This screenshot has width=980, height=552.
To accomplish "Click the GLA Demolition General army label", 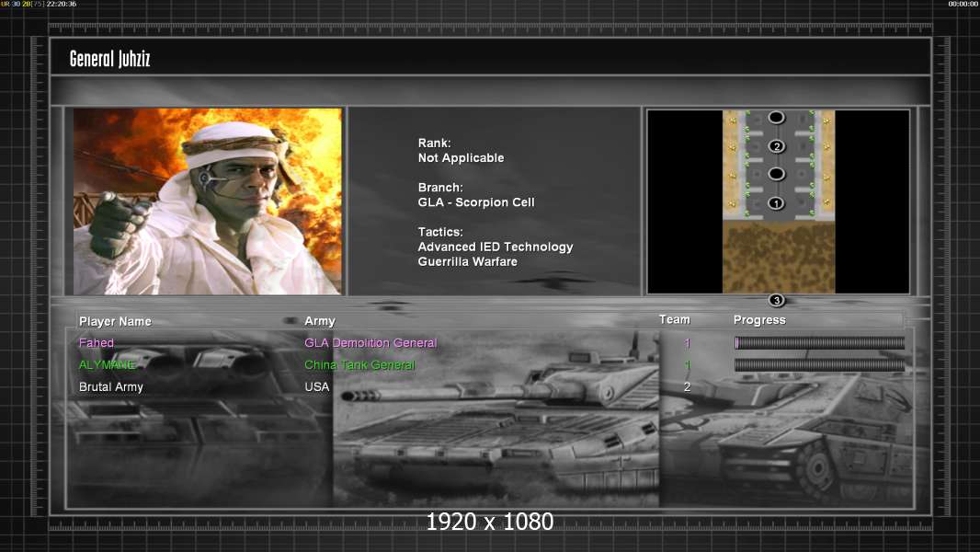I will (x=370, y=343).
